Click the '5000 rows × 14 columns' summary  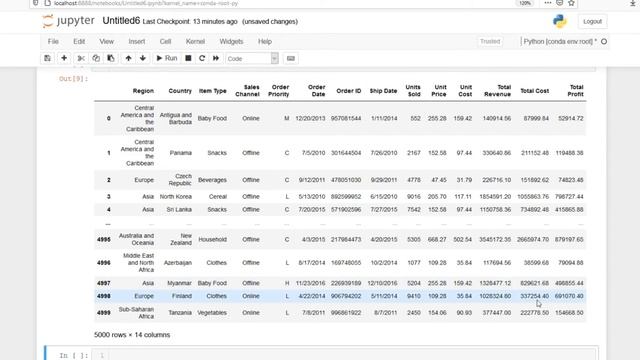(132, 335)
